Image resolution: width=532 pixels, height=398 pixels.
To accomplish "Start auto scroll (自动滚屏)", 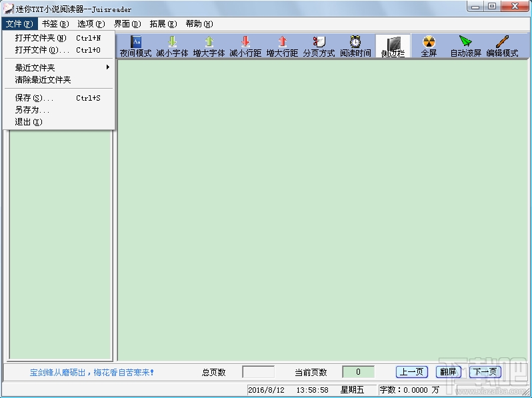I will pyautogui.click(x=465, y=46).
